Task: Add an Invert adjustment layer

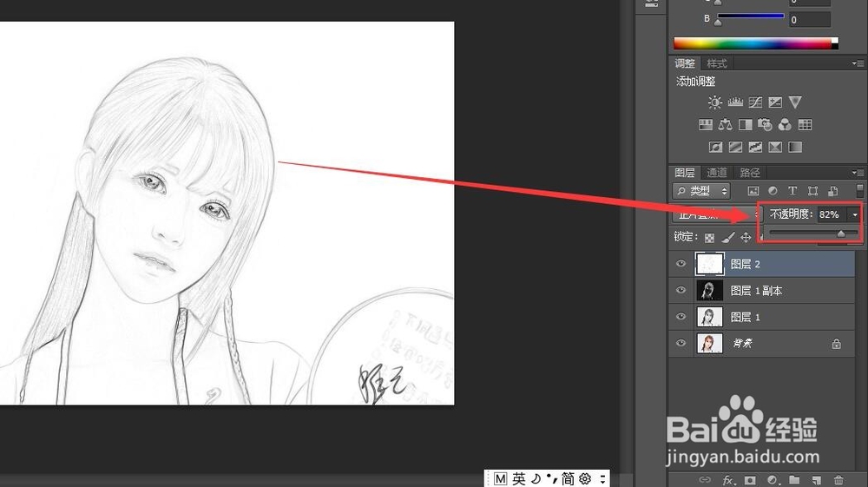Action: click(x=715, y=148)
